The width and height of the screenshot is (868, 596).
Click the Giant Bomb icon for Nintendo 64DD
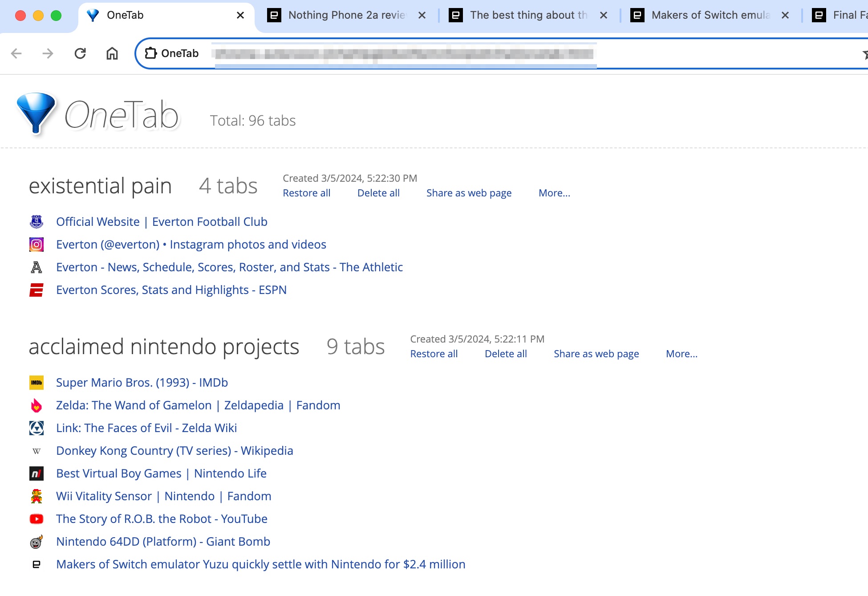36,541
